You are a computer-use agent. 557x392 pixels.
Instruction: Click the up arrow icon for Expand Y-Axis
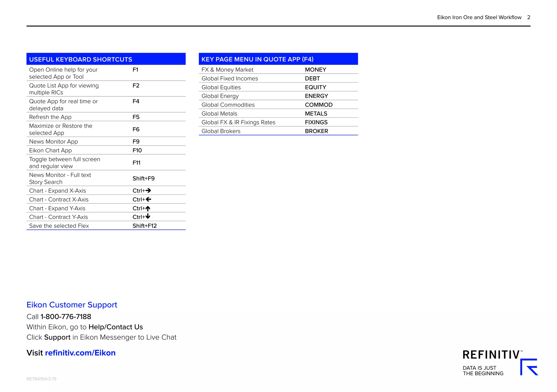148,208
